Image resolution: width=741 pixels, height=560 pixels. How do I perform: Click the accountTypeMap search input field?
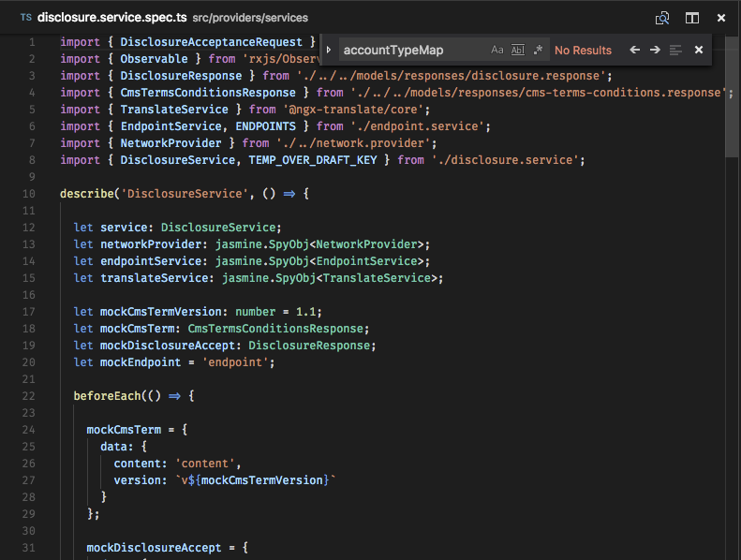point(412,50)
